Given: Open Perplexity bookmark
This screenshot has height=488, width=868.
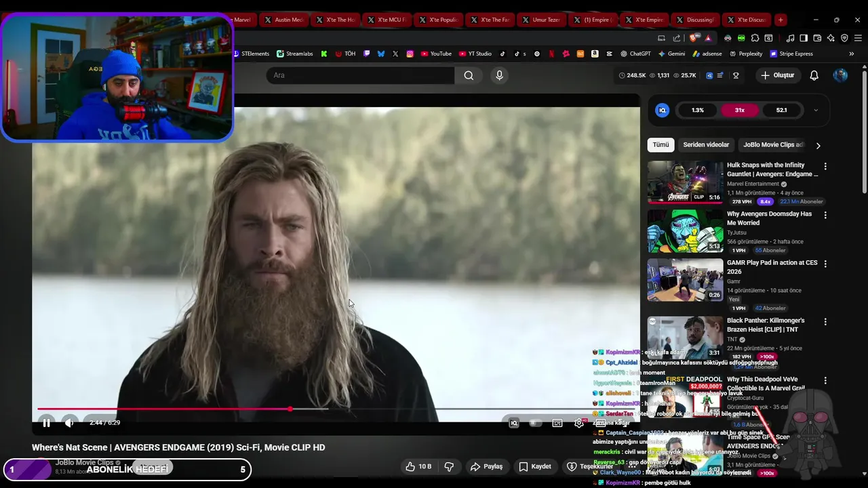Looking at the screenshot, I should [746, 54].
